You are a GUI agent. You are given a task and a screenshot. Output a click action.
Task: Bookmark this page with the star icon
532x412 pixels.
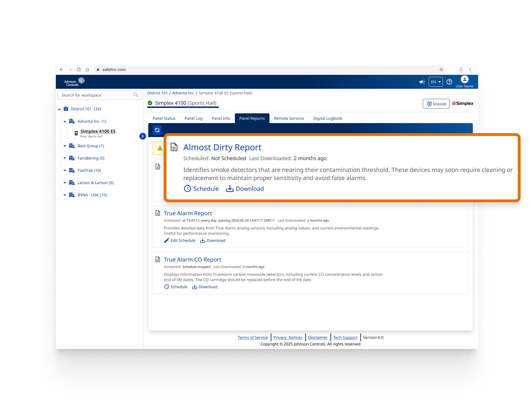441,70
